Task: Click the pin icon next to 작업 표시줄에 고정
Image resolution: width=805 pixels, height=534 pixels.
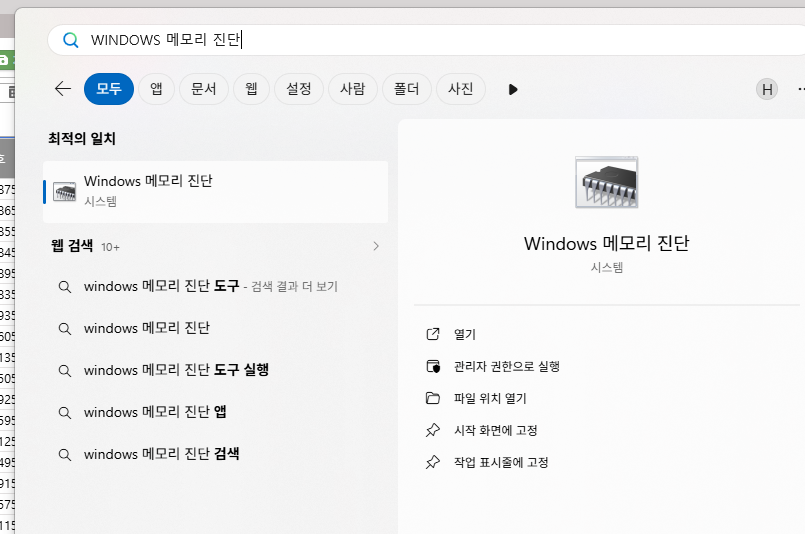Action: pos(433,462)
